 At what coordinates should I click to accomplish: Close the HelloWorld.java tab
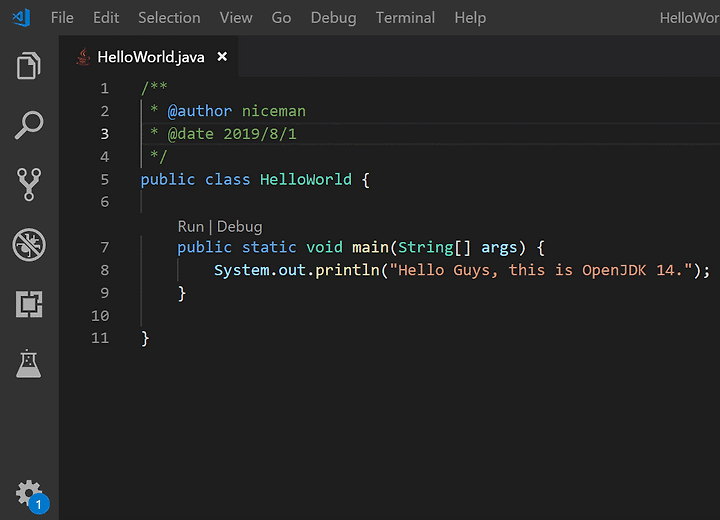coord(222,57)
